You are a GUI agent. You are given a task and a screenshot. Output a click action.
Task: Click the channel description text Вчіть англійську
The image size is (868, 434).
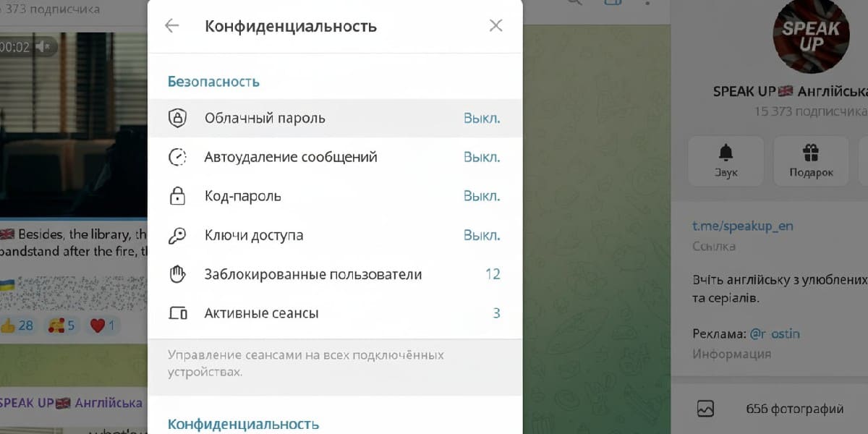pyautogui.click(x=780, y=289)
